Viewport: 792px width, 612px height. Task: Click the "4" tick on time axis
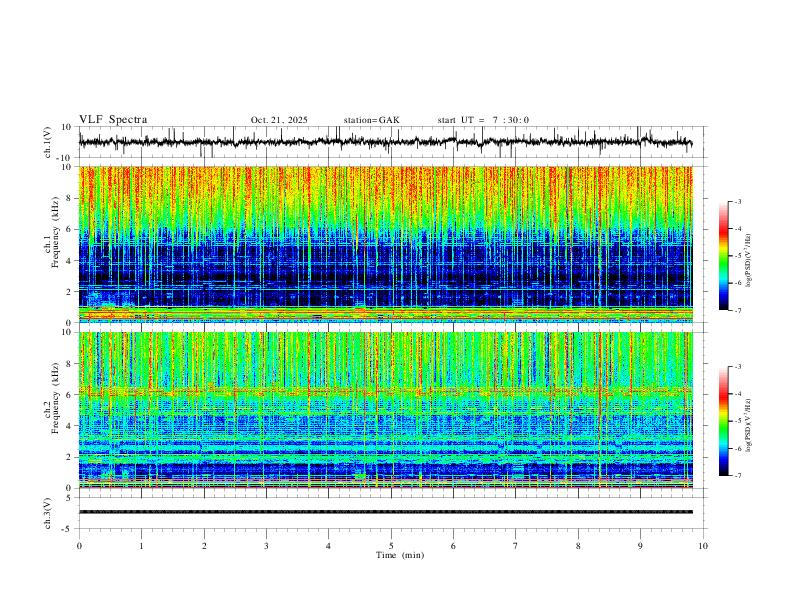(328, 546)
